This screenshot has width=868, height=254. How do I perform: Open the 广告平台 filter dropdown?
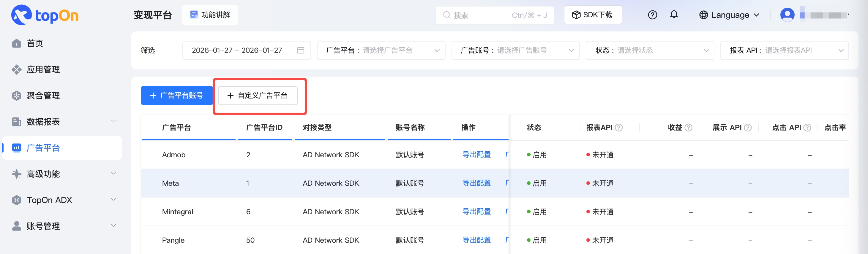(381, 50)
